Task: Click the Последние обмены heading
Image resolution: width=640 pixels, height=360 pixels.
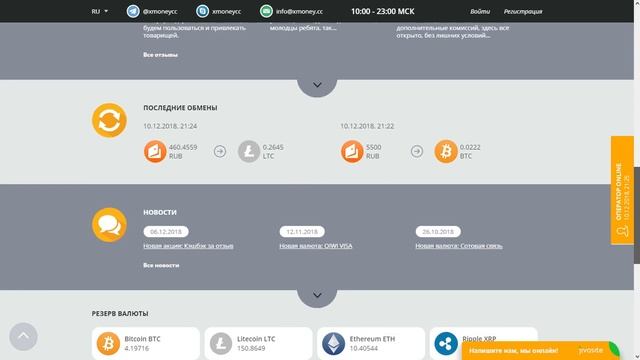Action: tap(180, 108)
